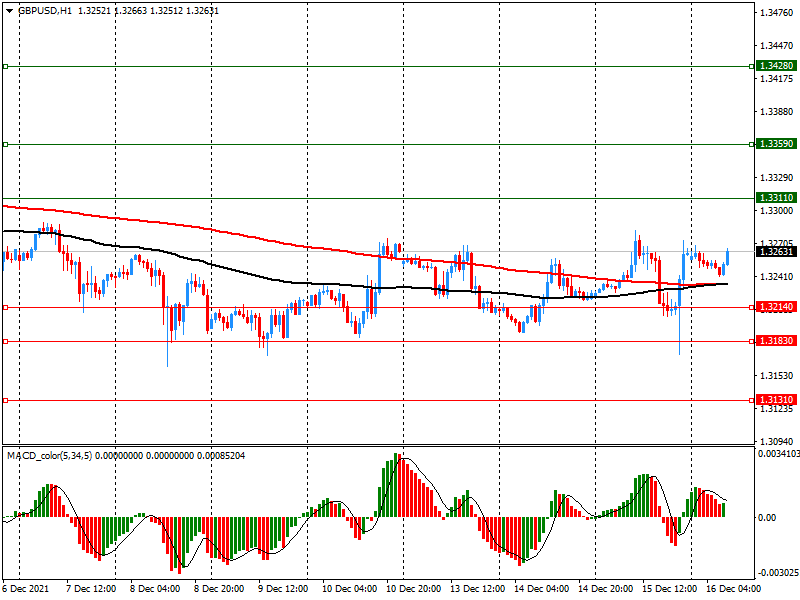Click the 1.33880 price axis label
The image size is (800, 600).
point(777,112)
